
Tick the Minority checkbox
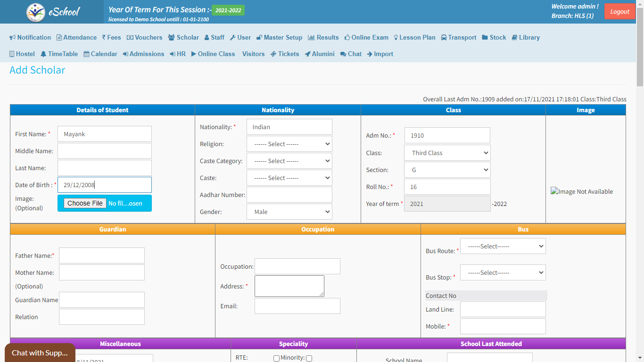309,358
